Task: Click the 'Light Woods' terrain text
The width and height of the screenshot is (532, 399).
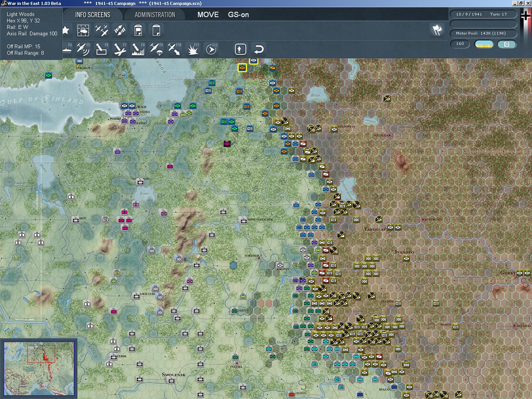Action: [21, 14]
